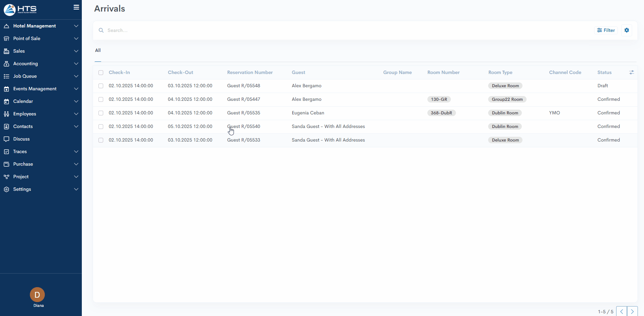Open the gear settings icon beside Filter
Image resolution: width=644 pixels, height=316 pixels.
point(627,30)
